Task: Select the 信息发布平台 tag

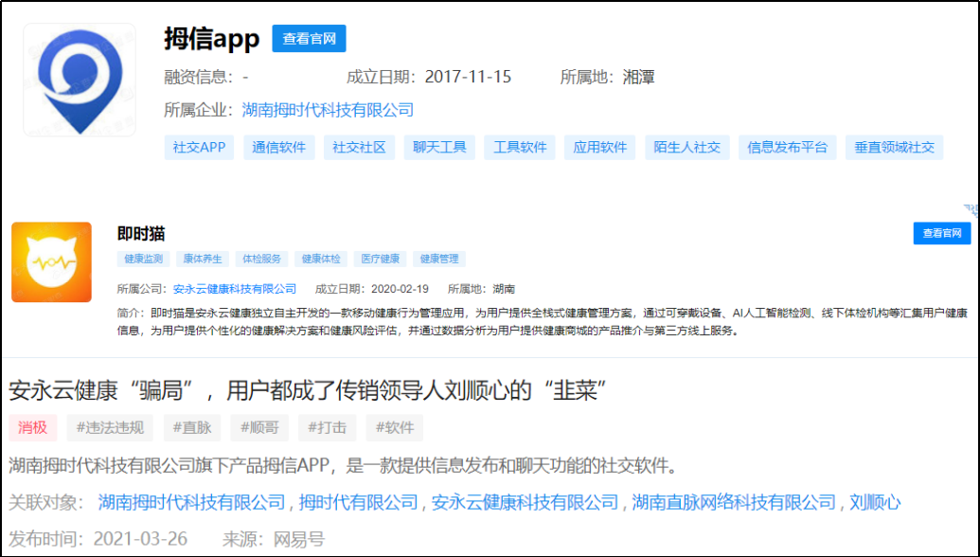Action: click(787, 148)
